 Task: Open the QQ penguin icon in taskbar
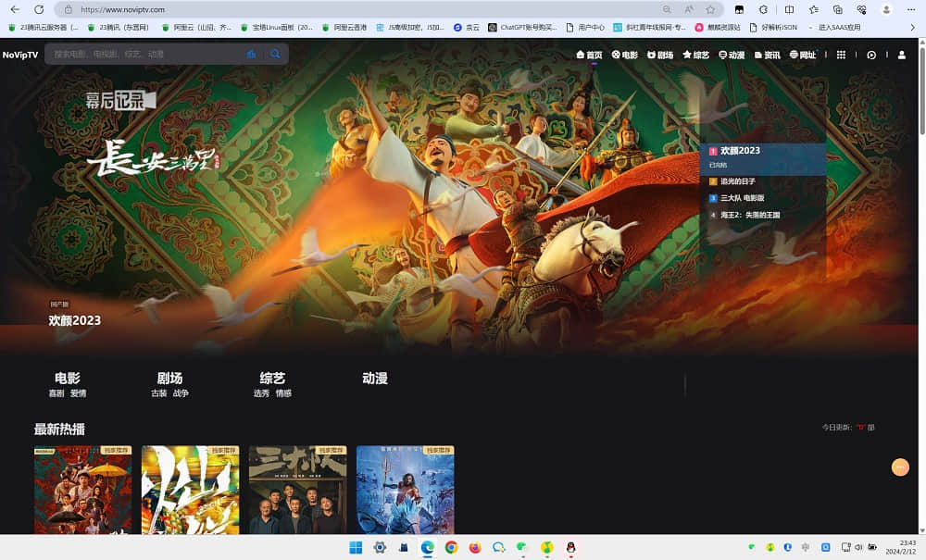570,548
